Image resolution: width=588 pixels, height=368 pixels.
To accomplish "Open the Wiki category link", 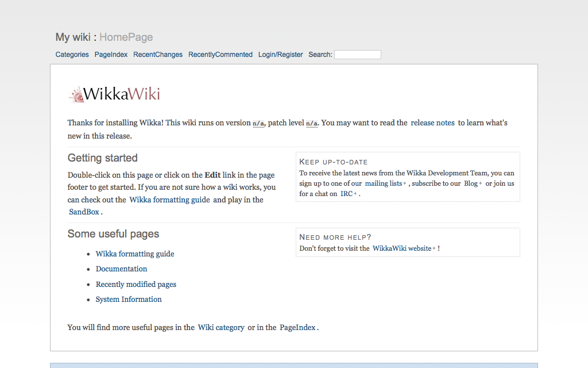I will (x=221, y=327).
